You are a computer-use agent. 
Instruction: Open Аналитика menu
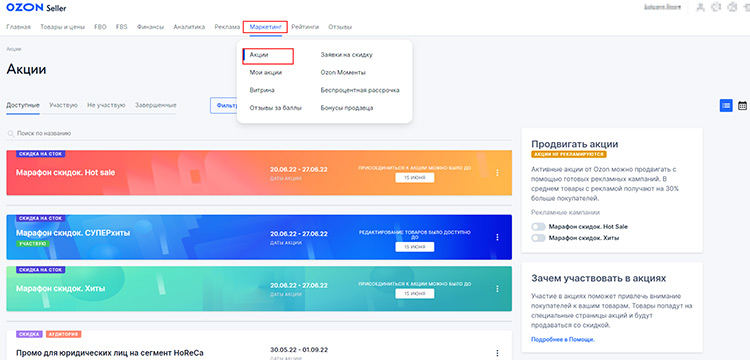click(189, 27)
